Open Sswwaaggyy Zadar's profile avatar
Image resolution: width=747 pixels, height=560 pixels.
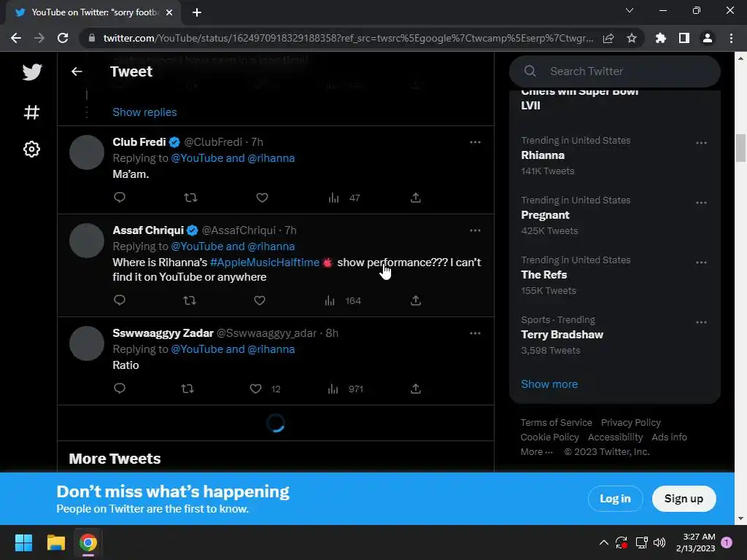point(87,343)
